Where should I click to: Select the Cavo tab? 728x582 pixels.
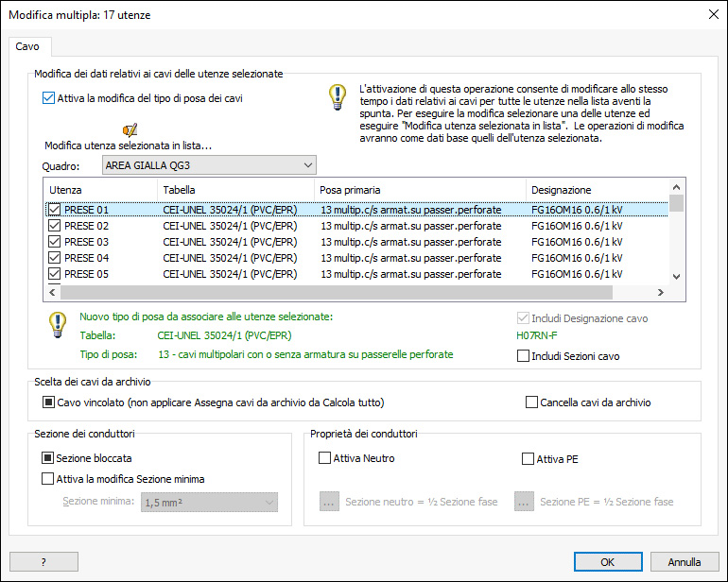pos(27,46)
